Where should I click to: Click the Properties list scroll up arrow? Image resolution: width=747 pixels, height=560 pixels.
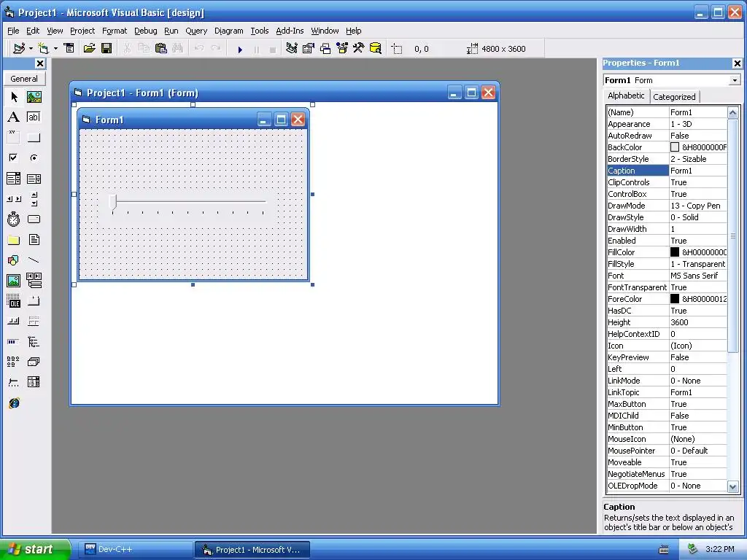[732, 112]
